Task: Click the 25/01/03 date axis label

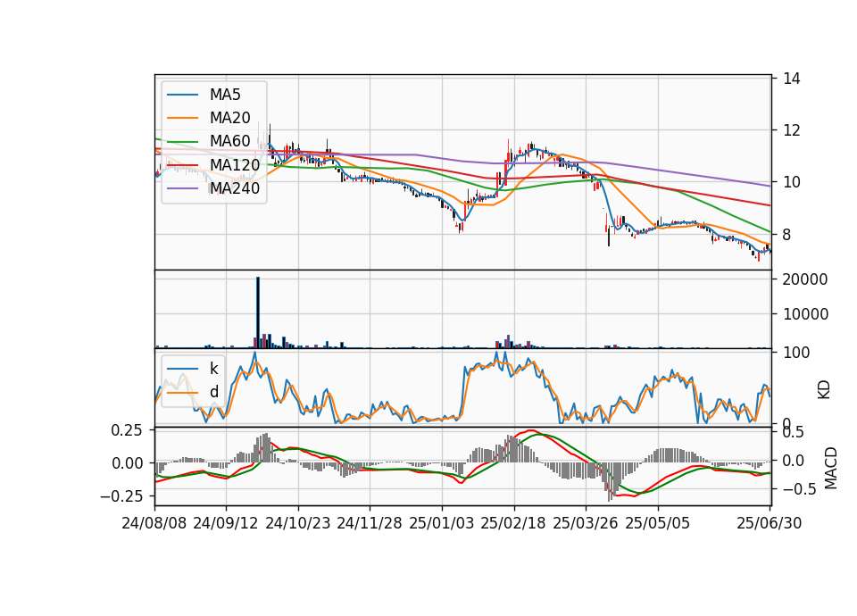Action: tap(442, 523)
